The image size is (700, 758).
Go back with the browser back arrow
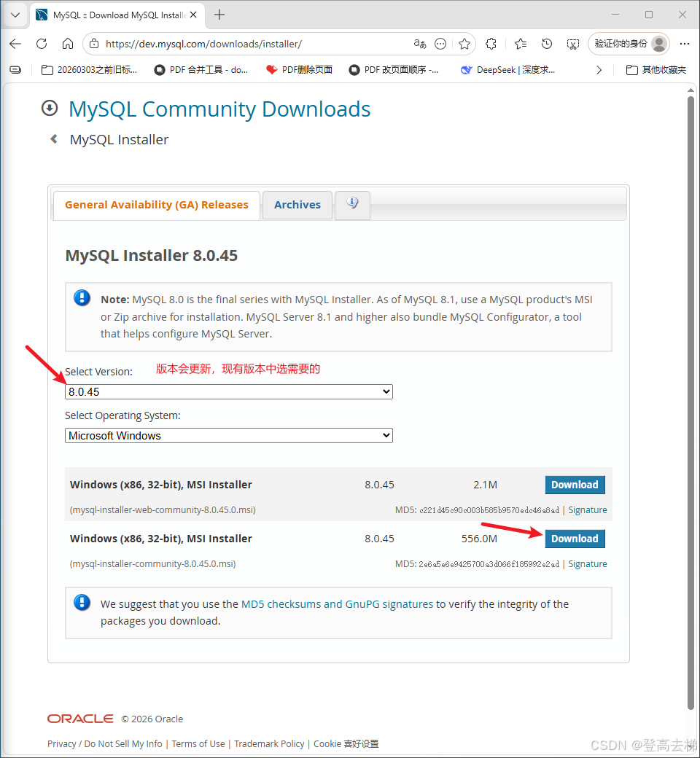tap(15, 44)
